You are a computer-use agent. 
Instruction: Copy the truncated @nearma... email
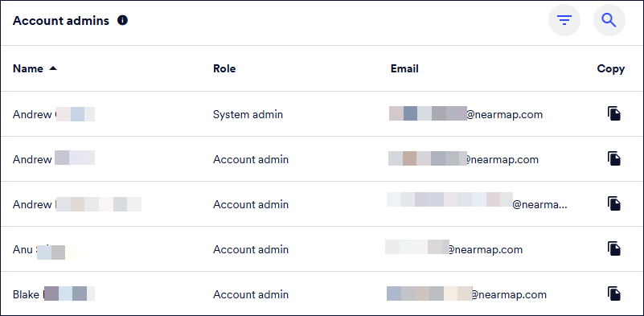(x=614, y=203)
